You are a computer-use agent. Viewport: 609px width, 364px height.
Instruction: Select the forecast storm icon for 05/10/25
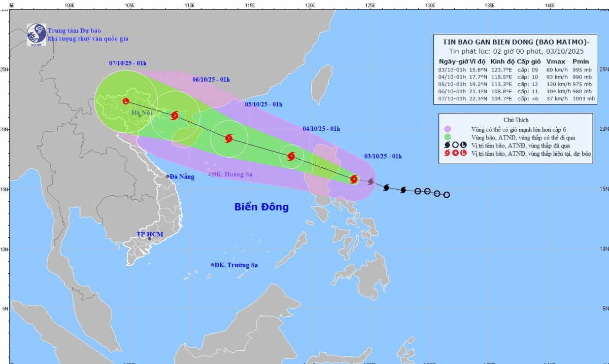pos(228,138)
